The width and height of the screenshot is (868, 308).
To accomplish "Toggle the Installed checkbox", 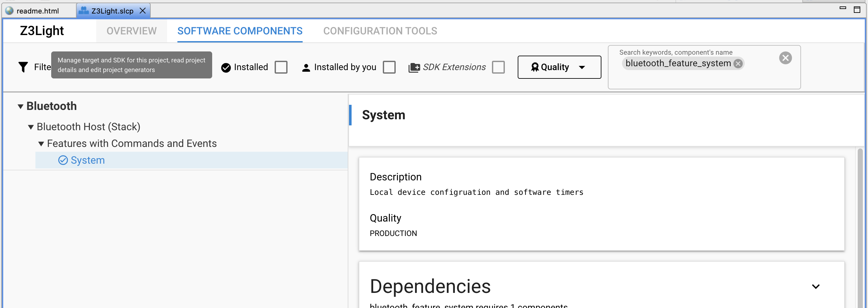I will pyautogui.click(x=281, y=67).
